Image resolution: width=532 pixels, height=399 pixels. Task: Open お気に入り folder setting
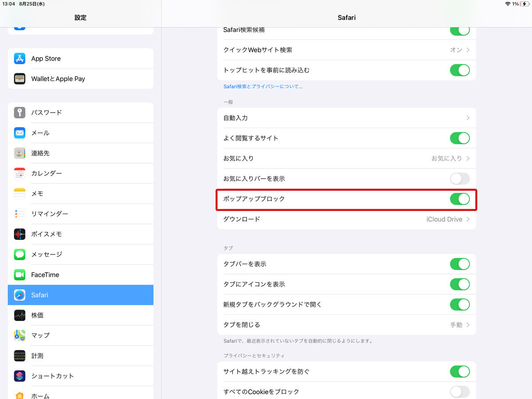click(347, 158)
